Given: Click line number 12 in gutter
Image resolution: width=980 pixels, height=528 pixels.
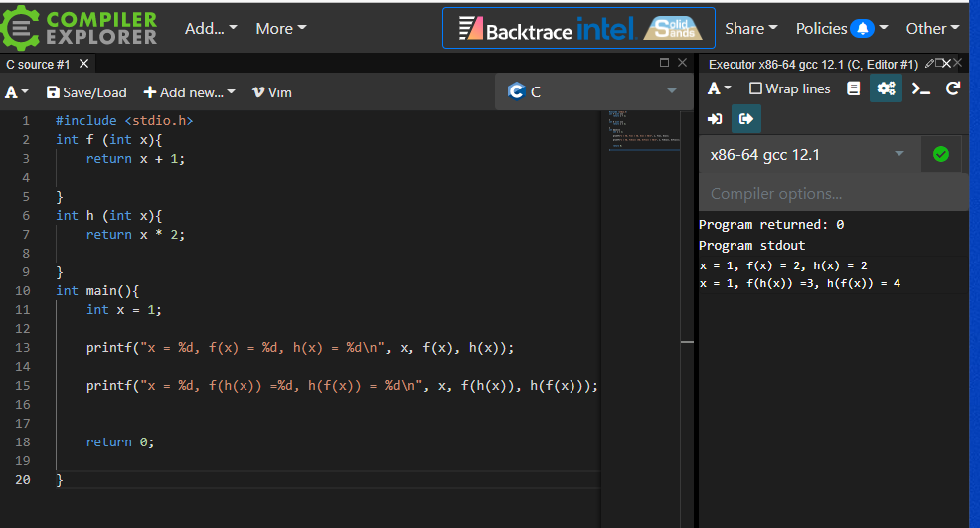Looking at the screenshot, I should pos(23,329).
